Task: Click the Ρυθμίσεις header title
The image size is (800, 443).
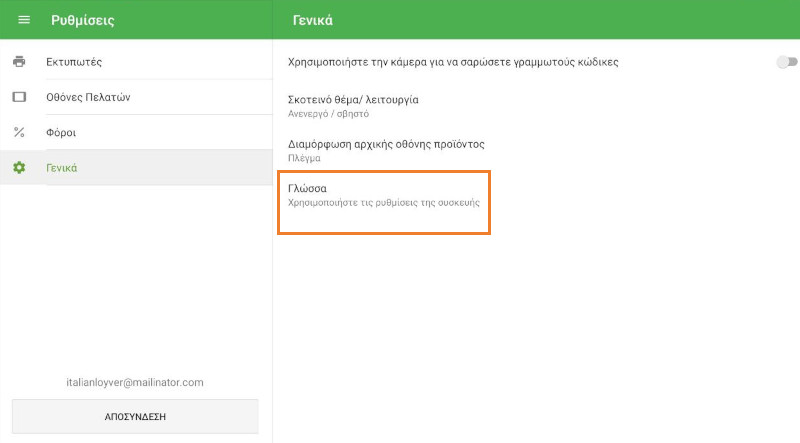Action: coord(83,20)
